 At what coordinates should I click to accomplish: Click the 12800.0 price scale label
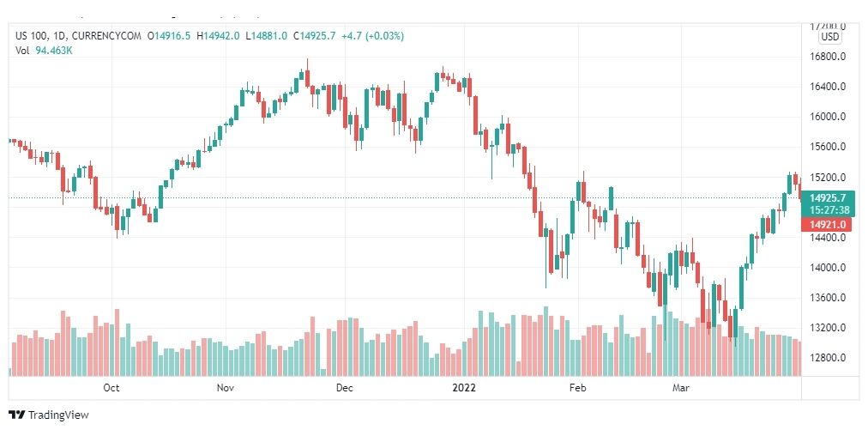(827, 358)
